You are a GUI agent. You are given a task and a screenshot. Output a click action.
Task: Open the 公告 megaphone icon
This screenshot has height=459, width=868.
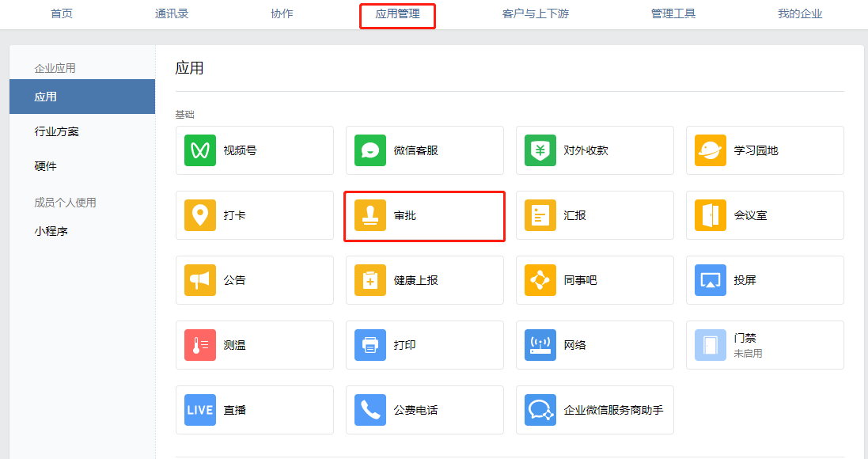point(200,280)
